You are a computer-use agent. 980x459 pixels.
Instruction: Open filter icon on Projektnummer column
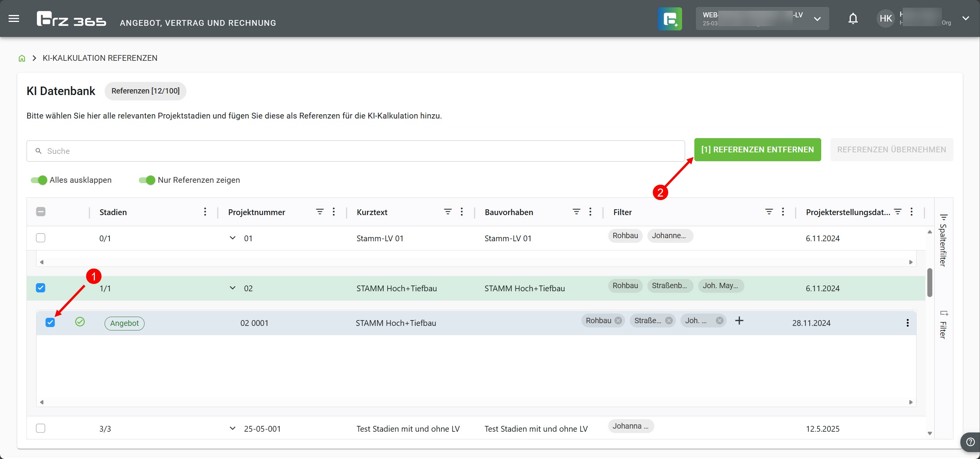click(x=319, y=212)
